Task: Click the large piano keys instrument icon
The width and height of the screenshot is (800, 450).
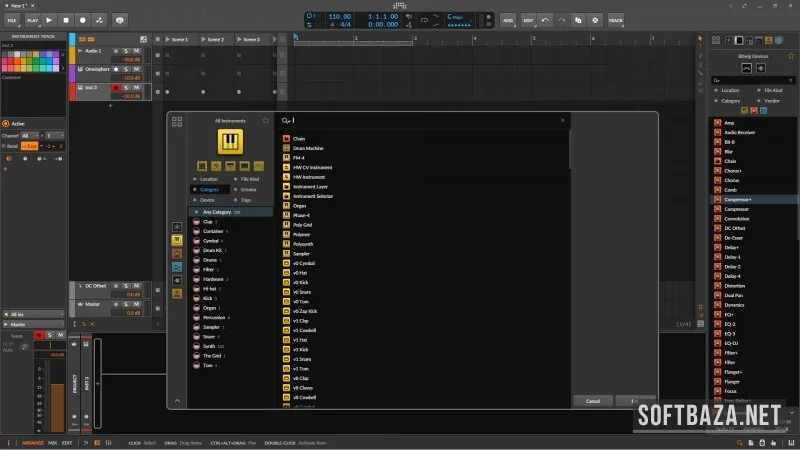Action: click(231, 141)
